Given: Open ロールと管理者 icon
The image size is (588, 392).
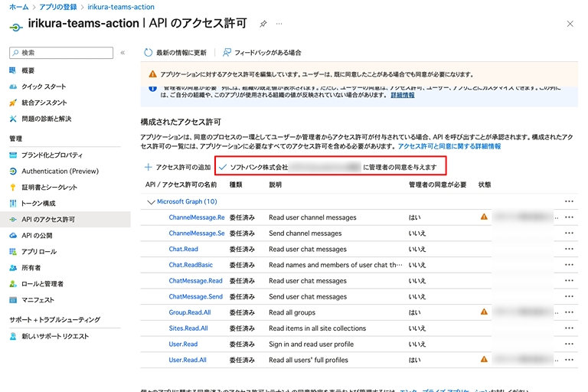Looking at the screenshot, I should 13,283.
